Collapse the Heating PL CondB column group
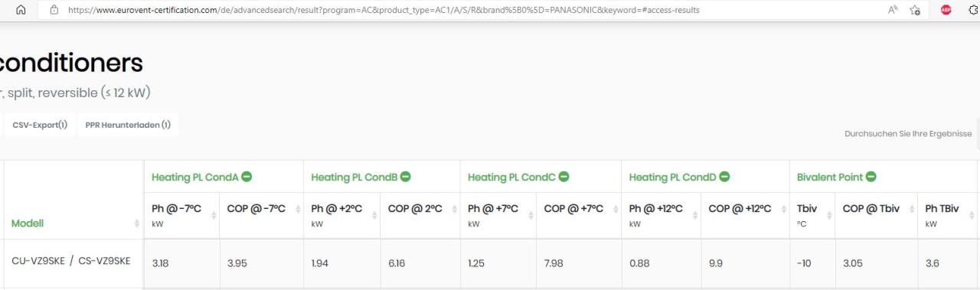 (x=405, y=177)
